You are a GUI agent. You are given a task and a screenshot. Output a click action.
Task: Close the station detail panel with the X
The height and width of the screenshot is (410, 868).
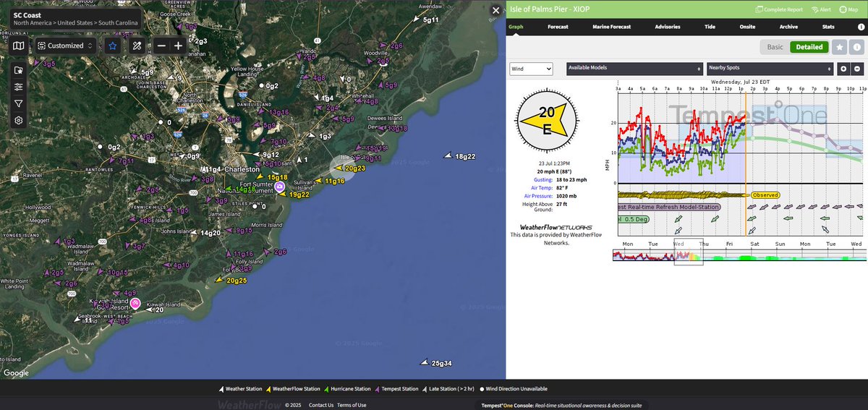tap(495, 11)
